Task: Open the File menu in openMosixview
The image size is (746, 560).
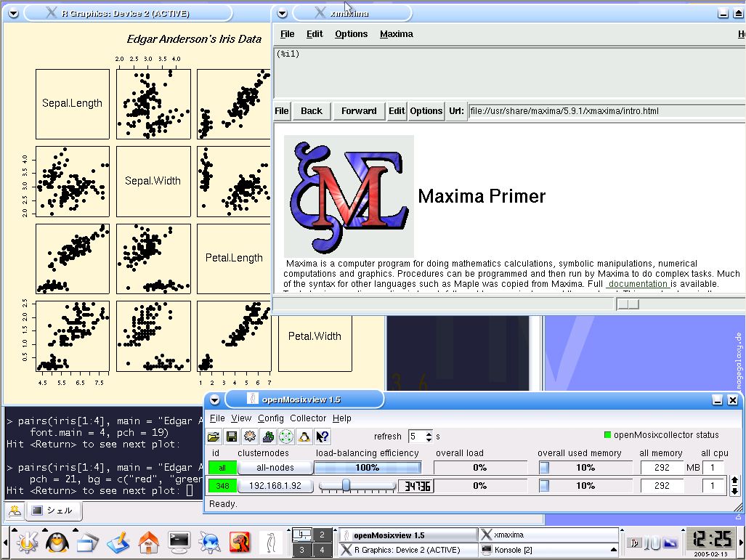Action: click(217, 418)
